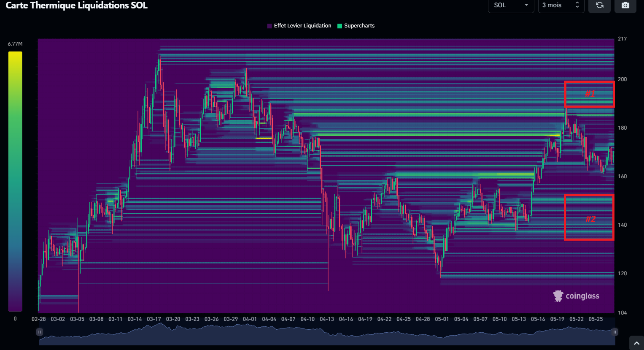Click the 05-01 date label on the x-axis
This screenshot has width=644, height=350.
(x=442, y=319)
